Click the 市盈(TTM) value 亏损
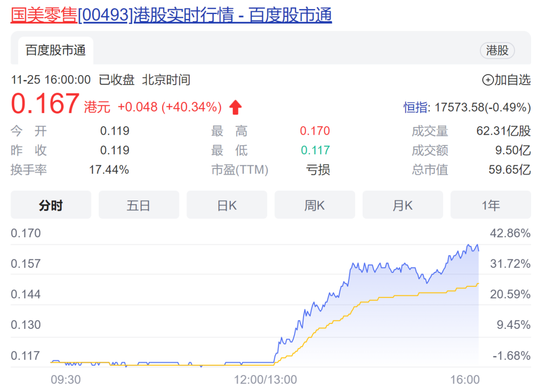This screenshot has height=392, width=541. (x=318, y=170)
